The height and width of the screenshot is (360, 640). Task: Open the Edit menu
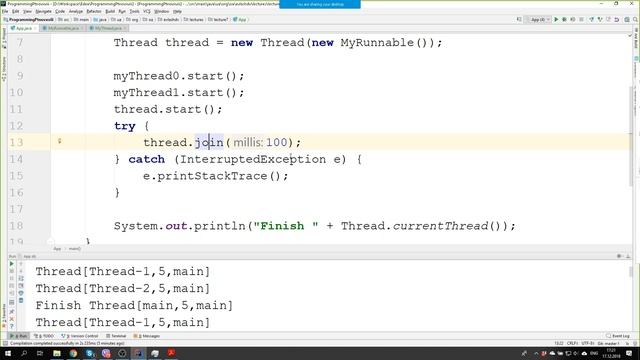click(16, 11)
